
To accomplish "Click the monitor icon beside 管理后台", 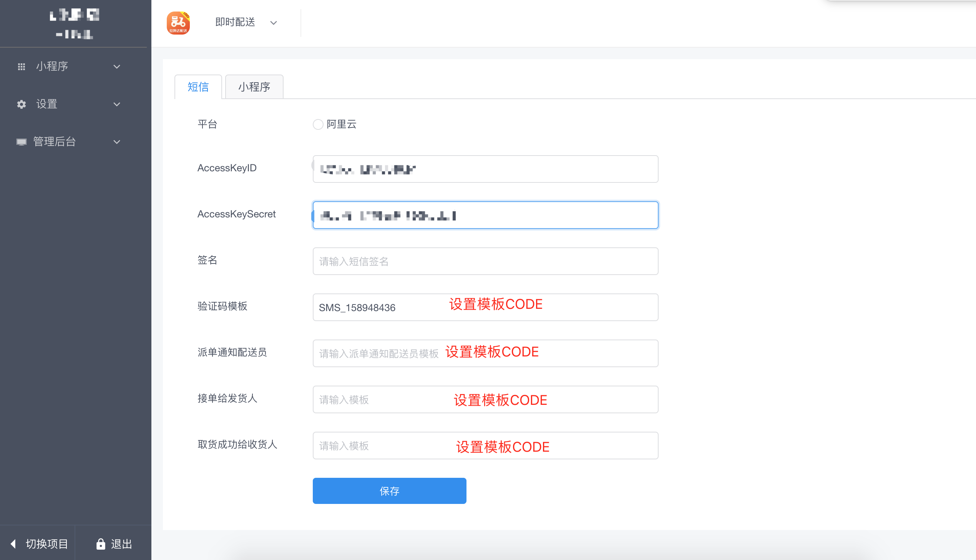I will [x=22, y=142].
